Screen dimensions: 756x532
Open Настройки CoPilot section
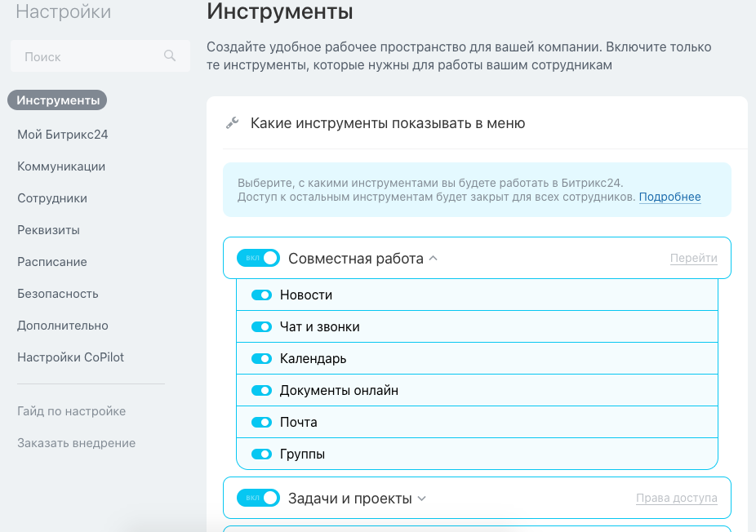click(x=70, y=357)
